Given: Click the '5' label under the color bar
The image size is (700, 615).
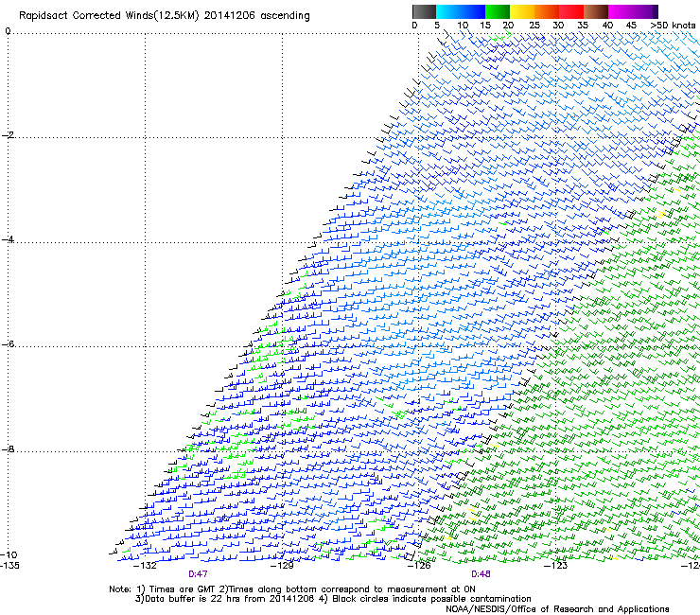Looking at the screenshot, I should click(437, 26).
